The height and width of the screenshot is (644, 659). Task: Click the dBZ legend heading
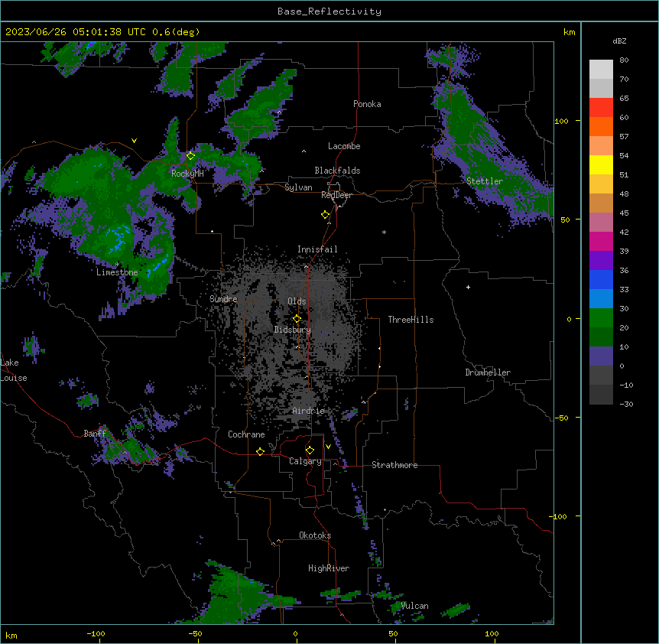coord(619,41)
